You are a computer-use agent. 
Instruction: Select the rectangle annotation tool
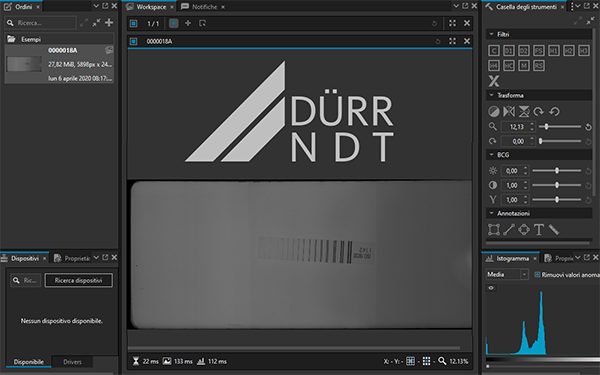pos(494,230)
